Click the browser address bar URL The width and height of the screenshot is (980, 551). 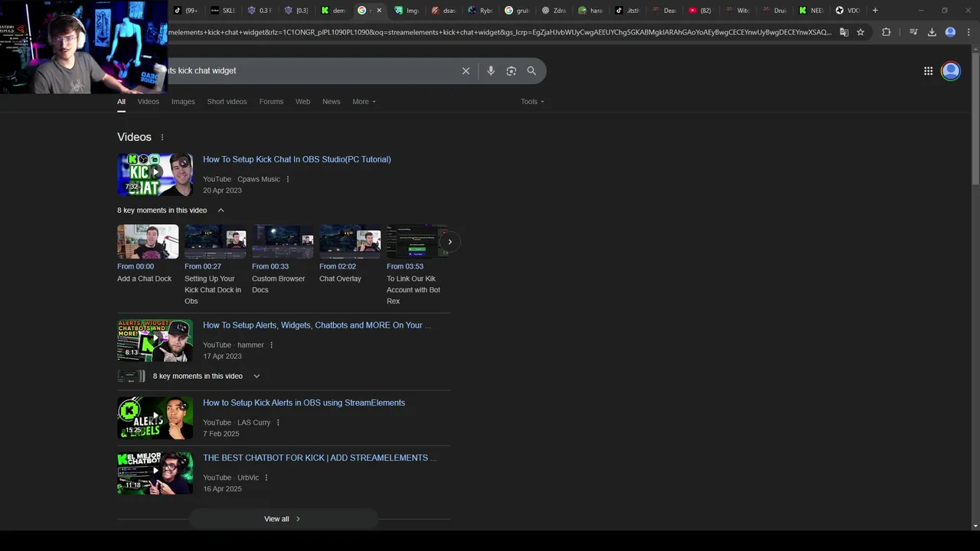[500, 32]
